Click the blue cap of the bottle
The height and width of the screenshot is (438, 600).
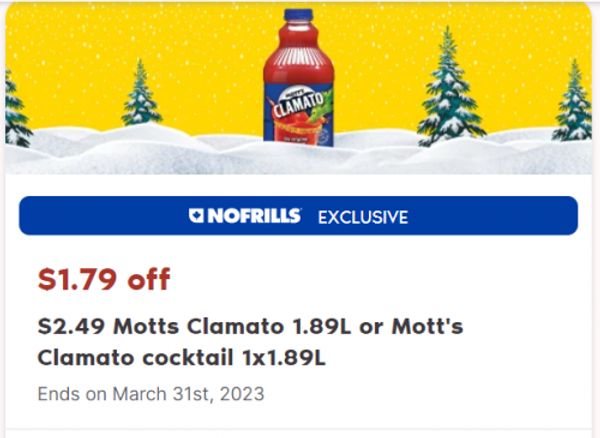pyautogui.click(x=298, y=15)
